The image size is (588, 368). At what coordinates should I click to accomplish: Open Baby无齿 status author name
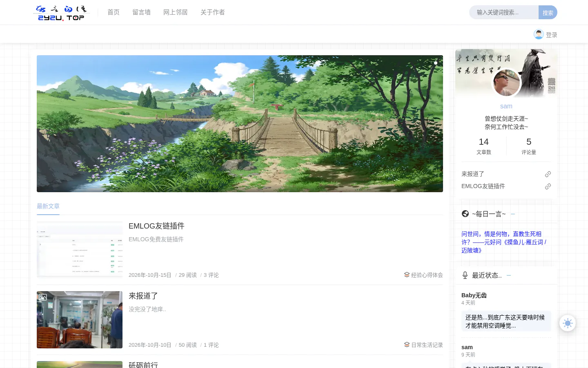(x=474, y=295)
